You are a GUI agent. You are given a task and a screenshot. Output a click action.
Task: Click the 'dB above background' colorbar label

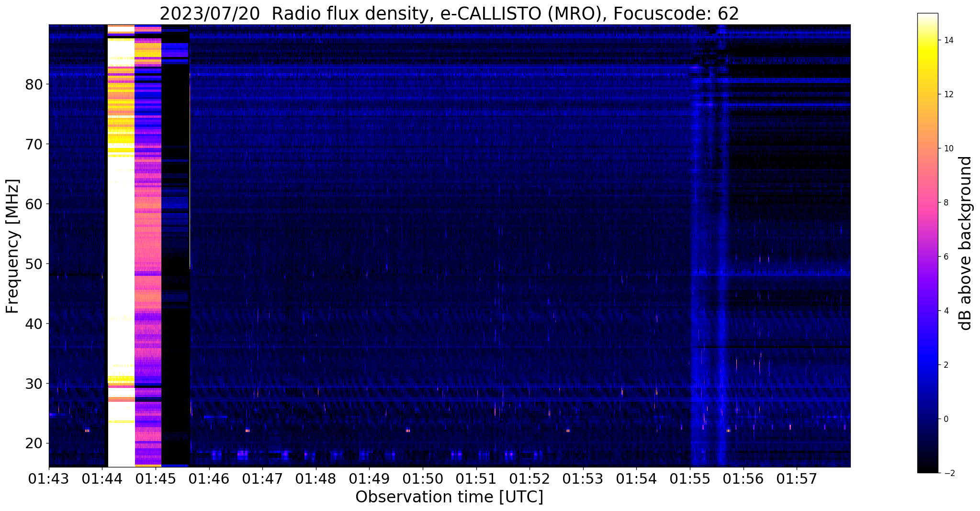pos(966,243)
